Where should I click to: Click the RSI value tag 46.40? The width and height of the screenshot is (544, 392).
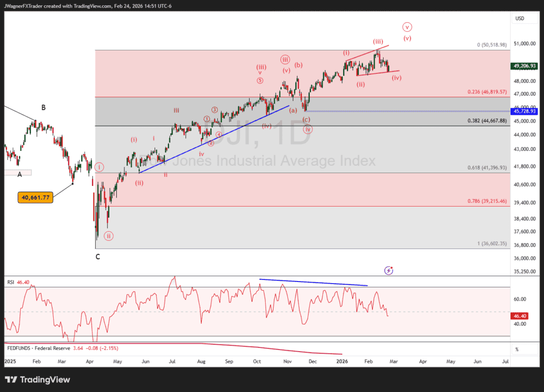519,316
